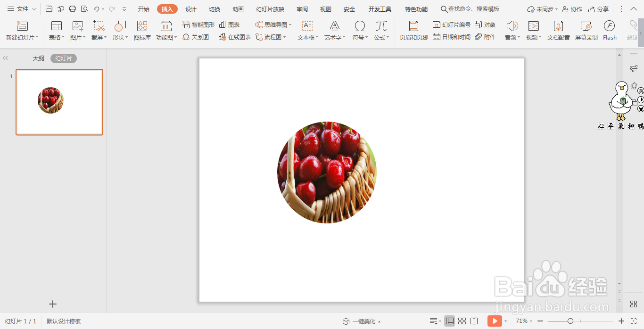The height and width of the screenshot is (329, 644).
Task: Switch to slide sorter grid view
Action: tap(462, 321)
